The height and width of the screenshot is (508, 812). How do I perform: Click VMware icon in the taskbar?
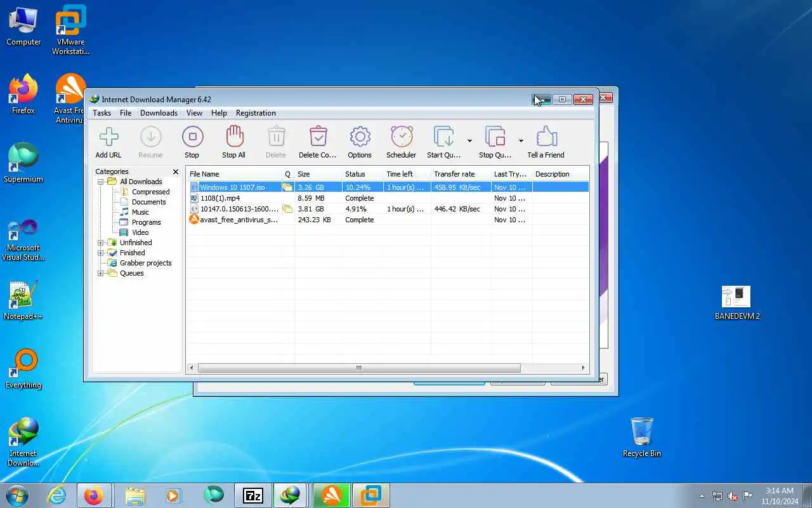pyautogui.click(x=370, y=495)
